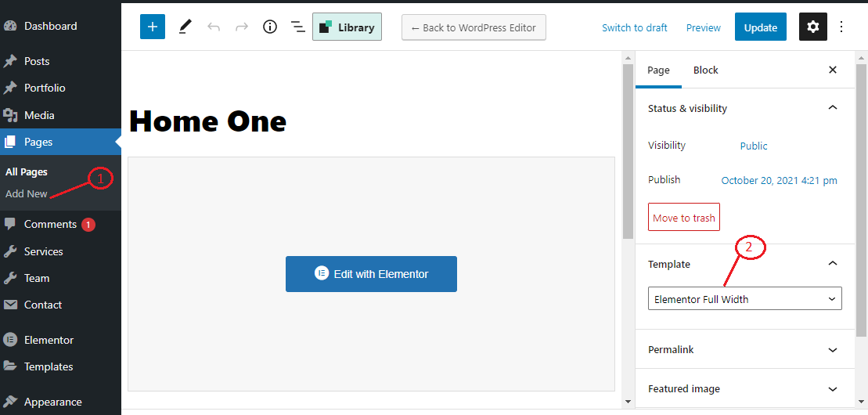Click the Public visibility link
Image resolution: width=868 pixels, height=415 pixels.
754,146
